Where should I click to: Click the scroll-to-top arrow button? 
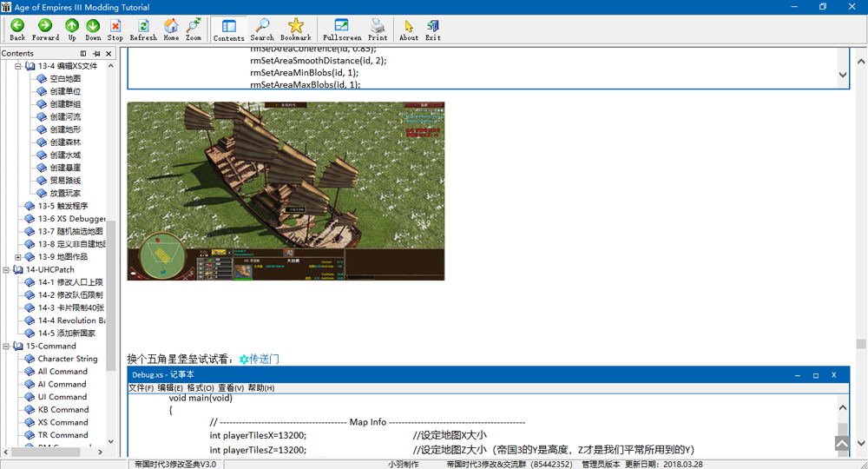tap(842, 444)
